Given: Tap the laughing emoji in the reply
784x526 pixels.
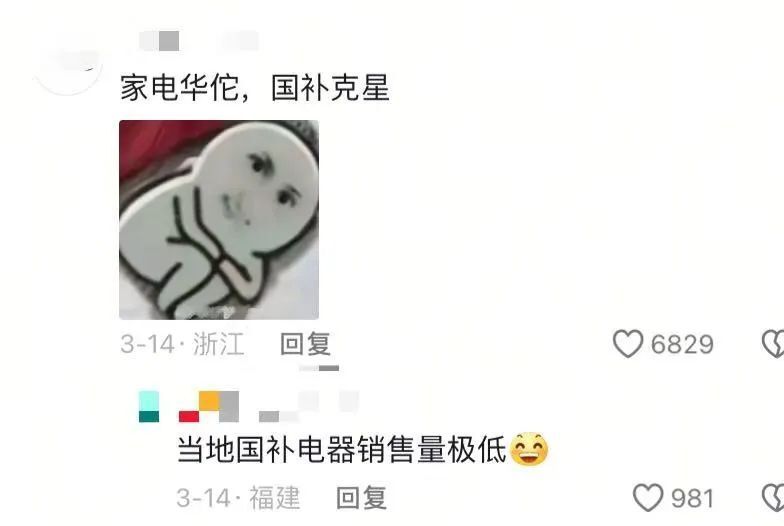Looking at the screenshot, I should 528,448.
